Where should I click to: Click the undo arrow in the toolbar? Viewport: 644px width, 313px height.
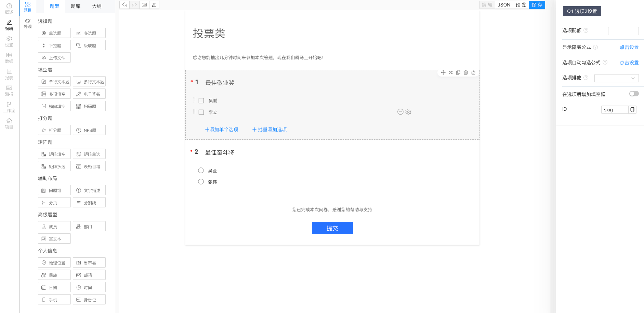click(124, 5)
